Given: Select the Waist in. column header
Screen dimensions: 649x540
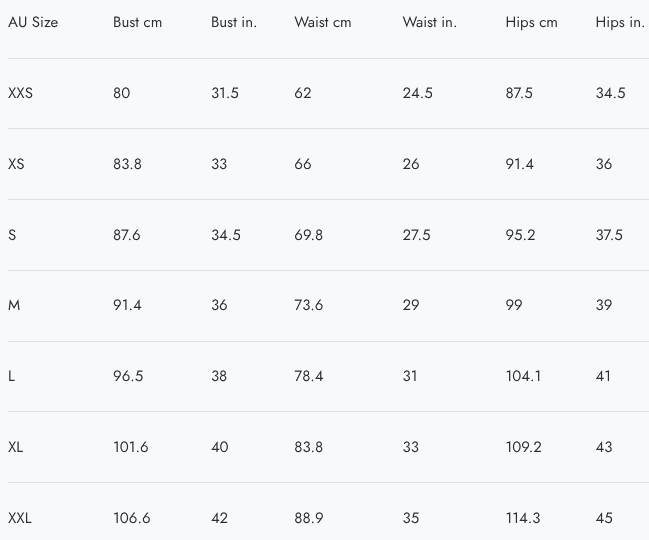Looking at the screenshot, I should click(x=430, y=22).
